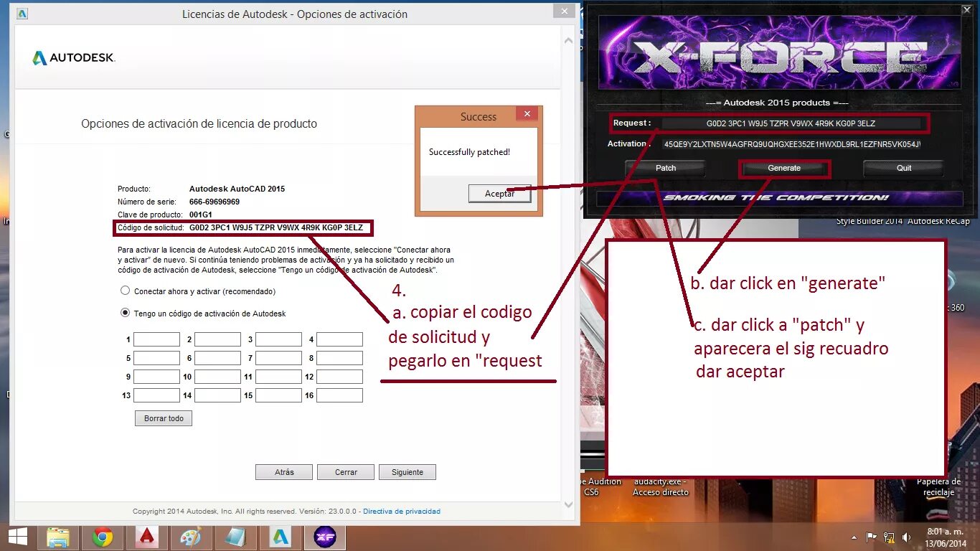The image size is (980, 551).
Task: Click activation code field number 13
Action: point(156,395)
